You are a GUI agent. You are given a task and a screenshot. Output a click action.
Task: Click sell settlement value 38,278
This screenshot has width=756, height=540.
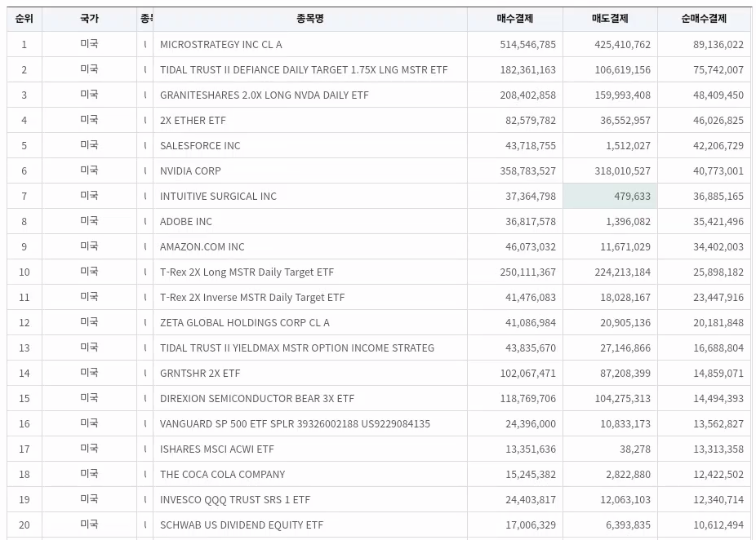point(635,449)
